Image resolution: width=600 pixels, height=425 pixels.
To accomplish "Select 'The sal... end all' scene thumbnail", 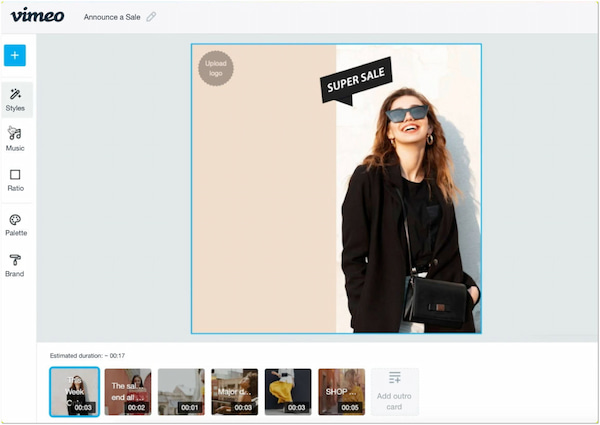I will pos(128,392).
